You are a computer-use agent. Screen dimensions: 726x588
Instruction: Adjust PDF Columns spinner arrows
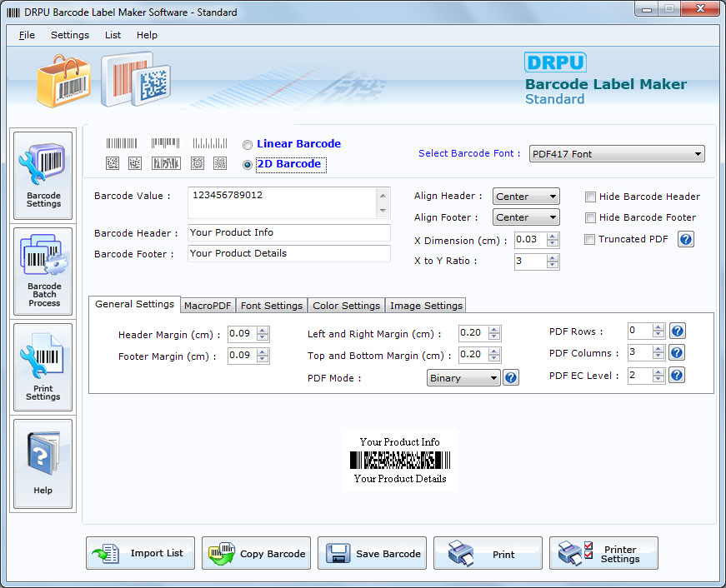point(658,352)
